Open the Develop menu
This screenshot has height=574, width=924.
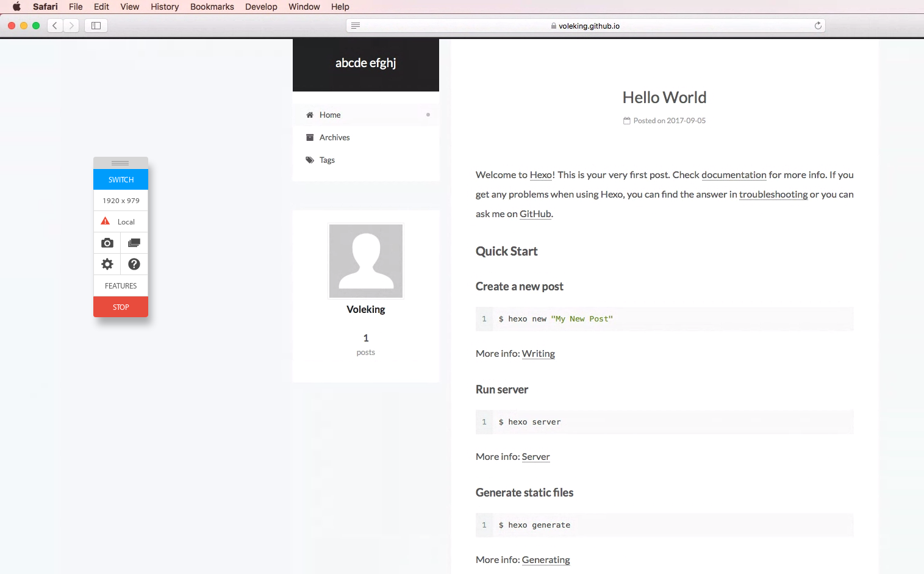[261, 7]
